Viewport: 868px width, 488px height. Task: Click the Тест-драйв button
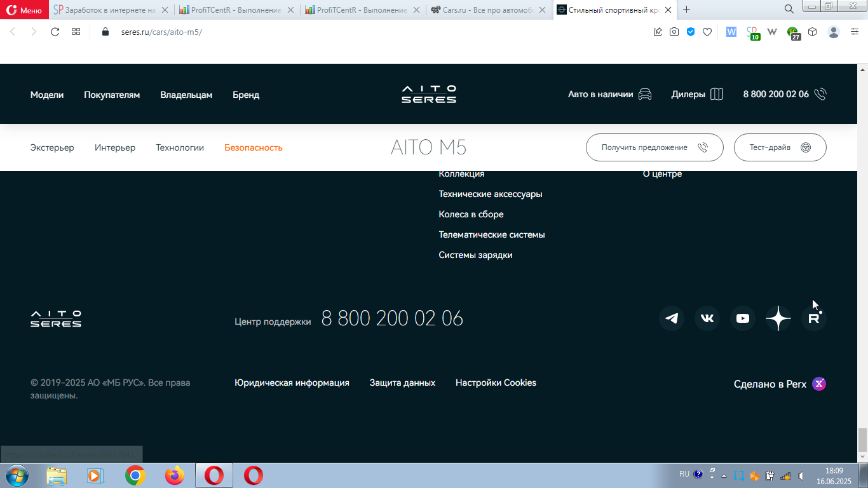[780, 147]
